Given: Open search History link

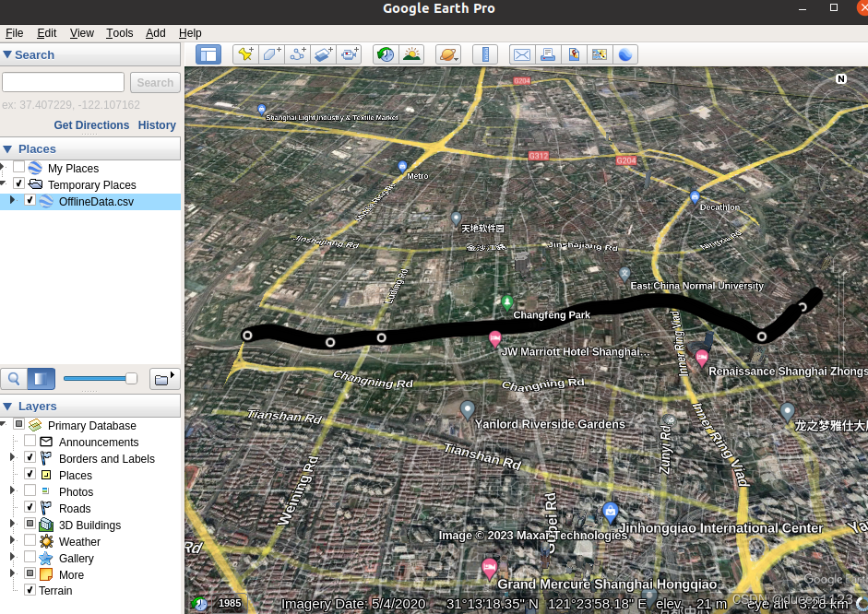Looking at the screenshot, I should pos(157,125).
